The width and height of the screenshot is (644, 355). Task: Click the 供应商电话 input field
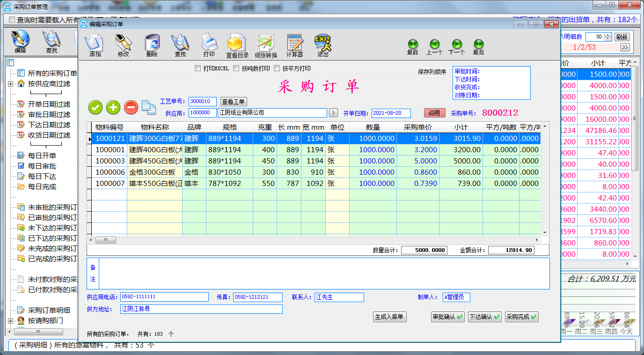click(x=164, y=297)
